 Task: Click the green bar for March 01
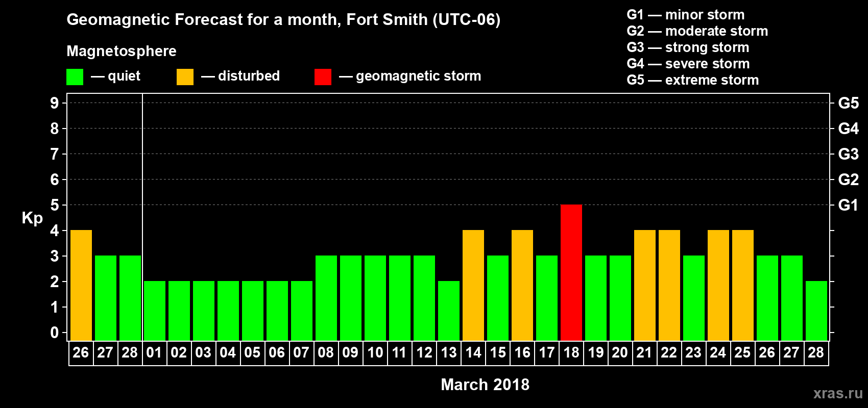pos(155,311)
